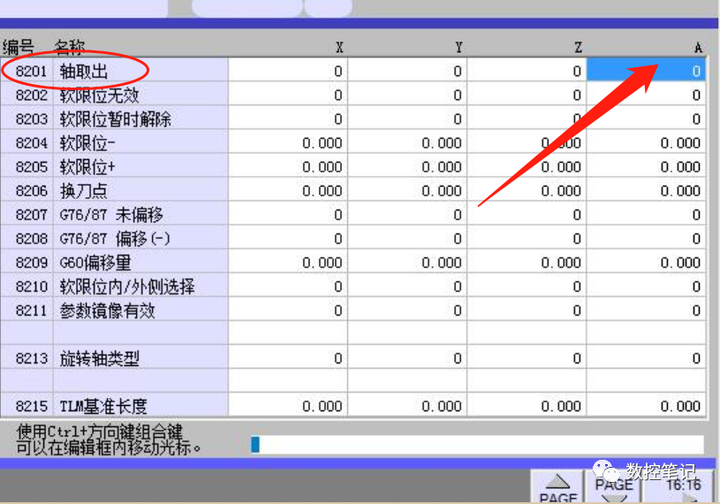Click the Z value of 8209 G60偏移量
Image resolution: width=720 pixels, height=504 pixels.
coord(527,262)
